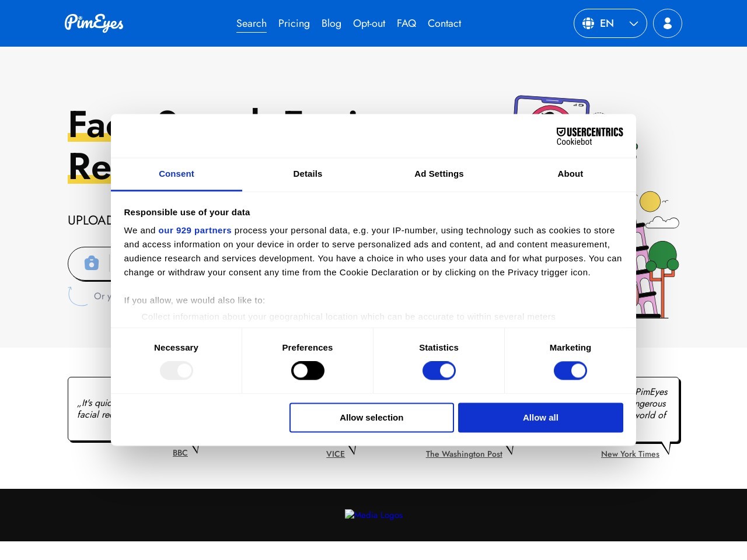The height and width of the screenshot is (560, 747).
Task: Click the Usercentrics Cookiebot logo
Action: [589, 136]
